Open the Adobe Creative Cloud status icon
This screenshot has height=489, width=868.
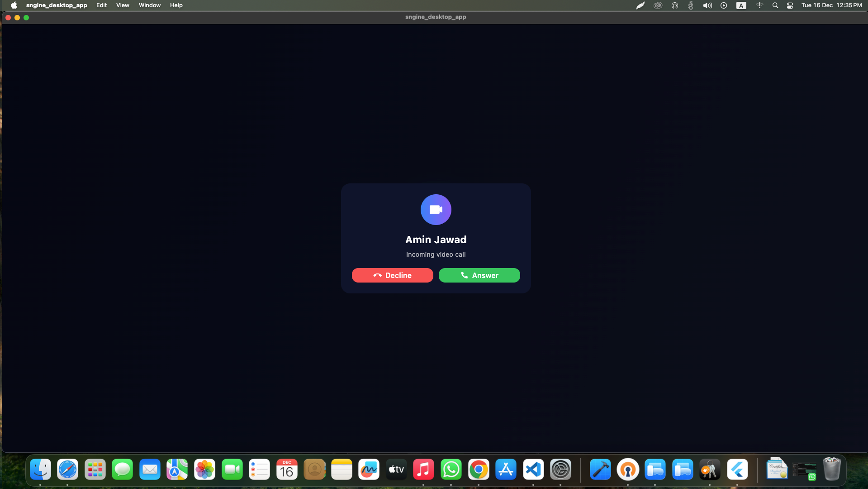pyautogui.click(x=657, y=5)
